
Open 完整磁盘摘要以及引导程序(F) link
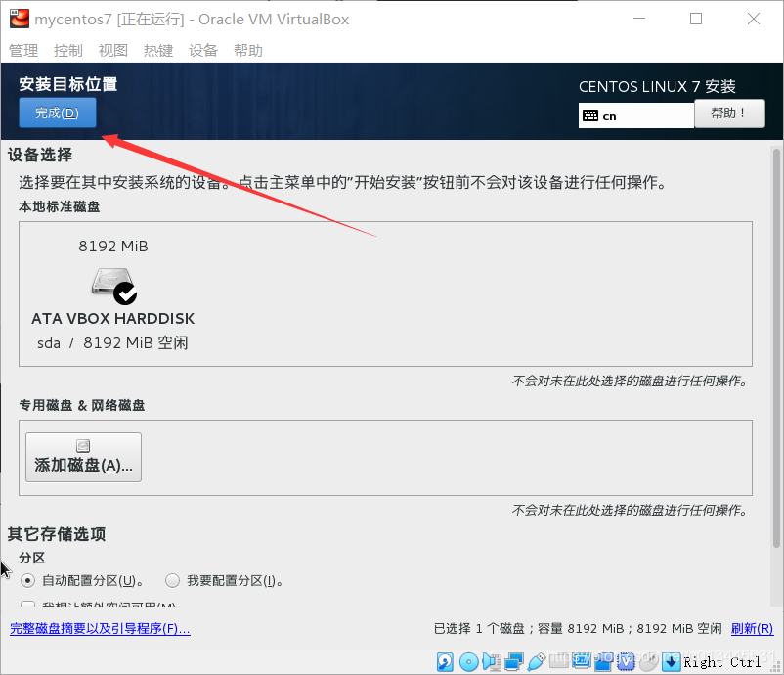(x=100, y=628)
